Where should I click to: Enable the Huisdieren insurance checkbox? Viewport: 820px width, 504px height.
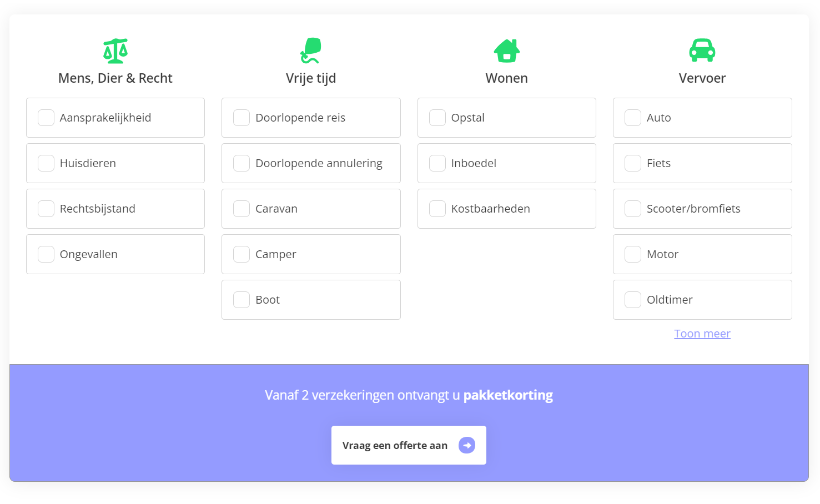click(x=46, y=163)
